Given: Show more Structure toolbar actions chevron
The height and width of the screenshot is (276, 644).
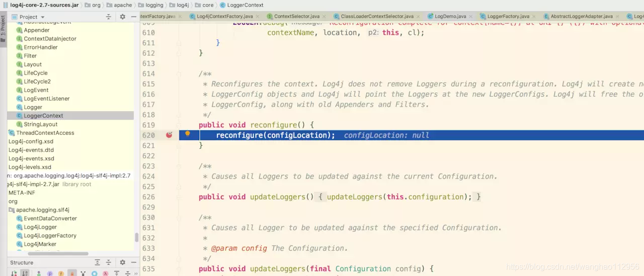Looking at the screenshot, I should pyautogui.click(x=136, y=273).
